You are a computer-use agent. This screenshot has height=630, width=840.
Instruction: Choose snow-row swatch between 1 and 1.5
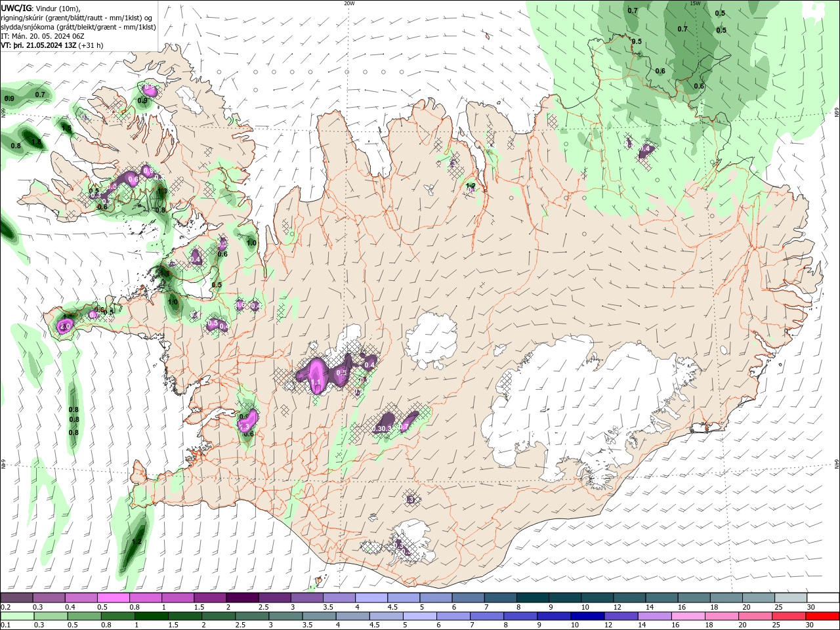coord(177,598)
